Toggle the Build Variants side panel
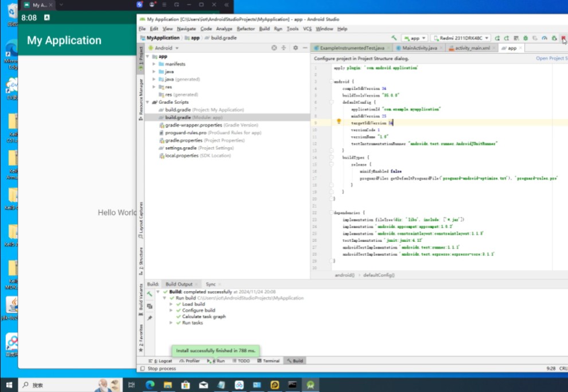The height and width of the screenshot is (392, 568). coord(141,297)
